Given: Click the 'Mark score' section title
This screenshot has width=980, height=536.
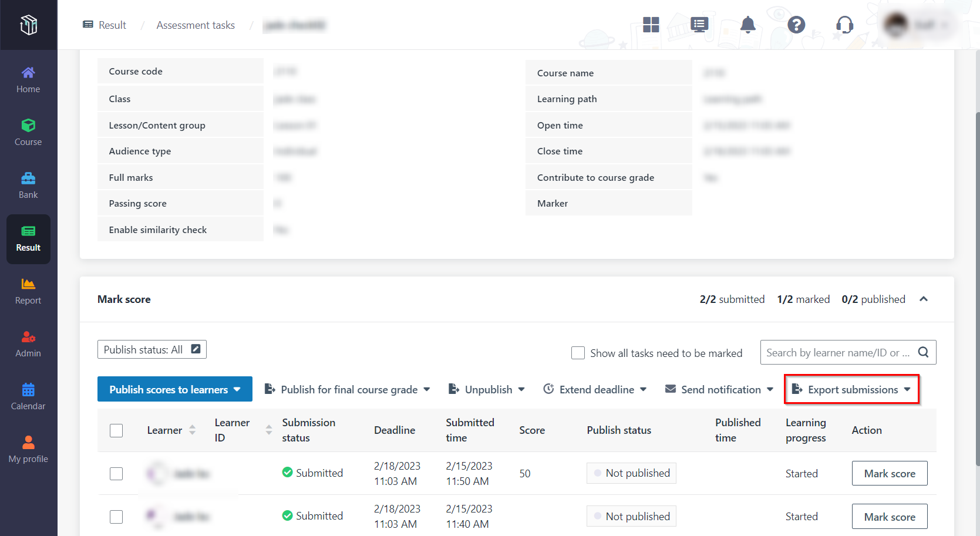Looking at the screenshot, I should click(124, 299).
